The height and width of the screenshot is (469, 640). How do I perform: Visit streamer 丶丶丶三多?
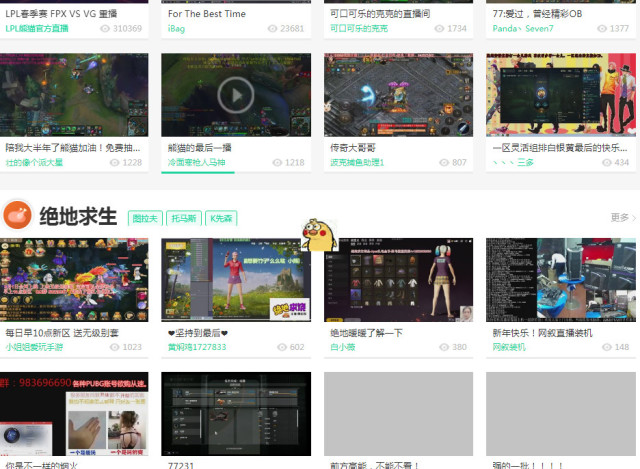513,162
